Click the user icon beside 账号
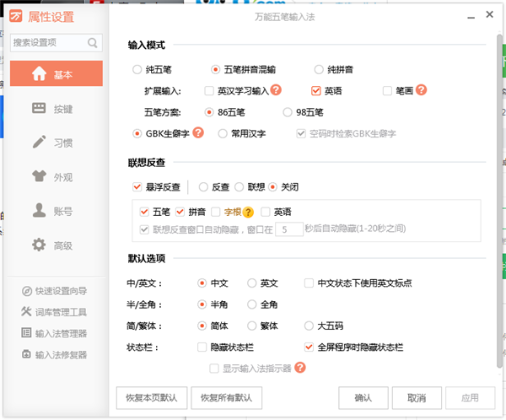The width and height of the screenshot is (506, 420). (x=39, y=210)
